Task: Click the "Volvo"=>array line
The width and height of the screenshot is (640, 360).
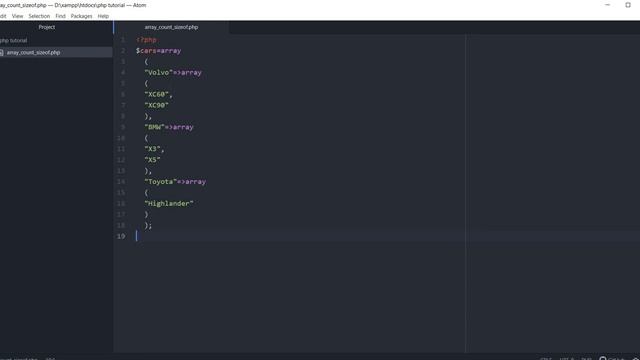Action: pos(173,73)
